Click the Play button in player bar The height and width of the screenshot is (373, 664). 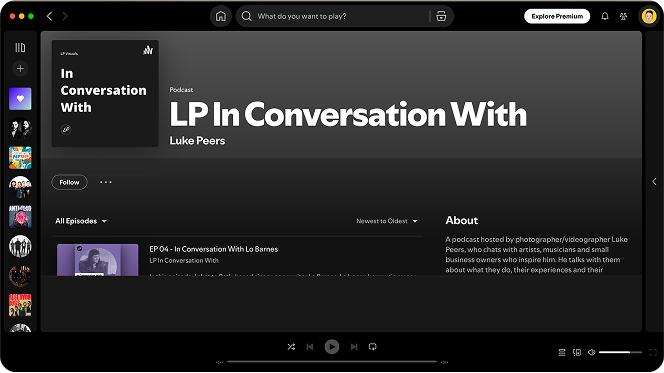pos(332,347)
